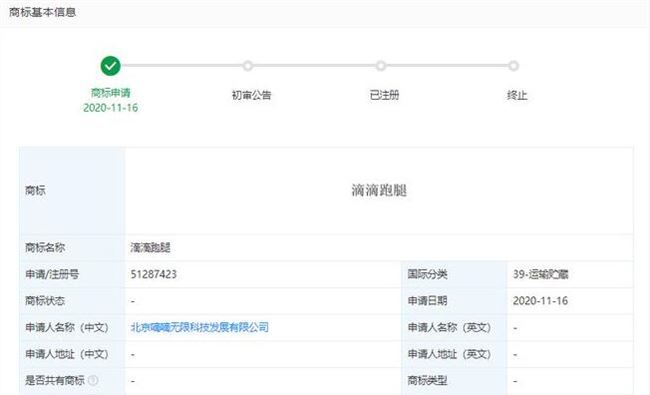Click the 已注册 step label
Screen dimensions: 650x395
[x=384, y=95]
